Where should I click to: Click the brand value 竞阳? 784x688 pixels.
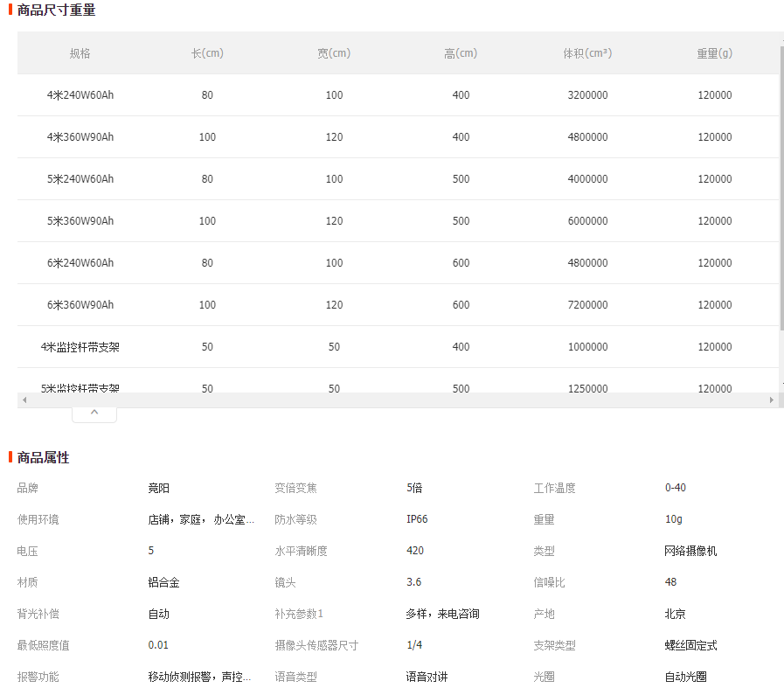(158, 489)
